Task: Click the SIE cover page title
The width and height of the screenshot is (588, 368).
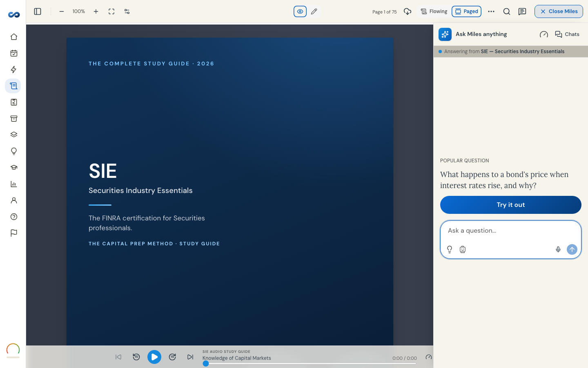Action: click(x=103, y=171)
